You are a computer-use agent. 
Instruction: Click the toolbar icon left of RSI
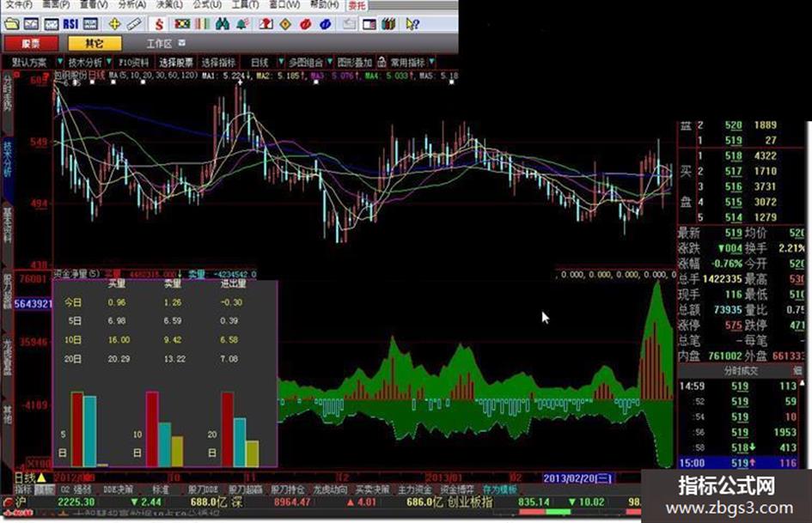(51, 24)
